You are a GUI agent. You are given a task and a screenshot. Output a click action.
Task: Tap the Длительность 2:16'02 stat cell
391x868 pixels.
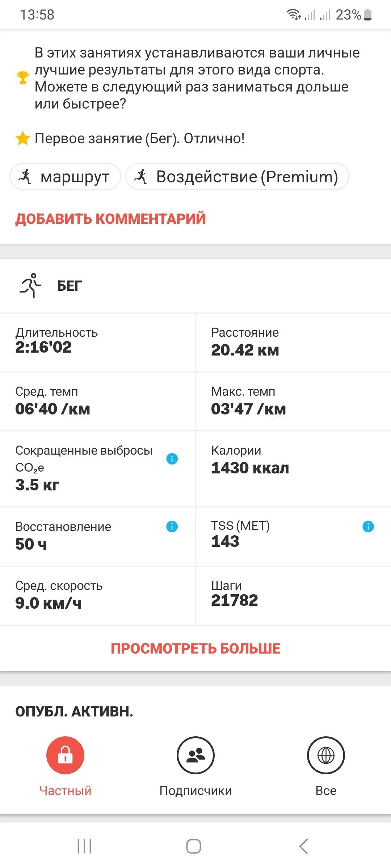click(97, 342)
